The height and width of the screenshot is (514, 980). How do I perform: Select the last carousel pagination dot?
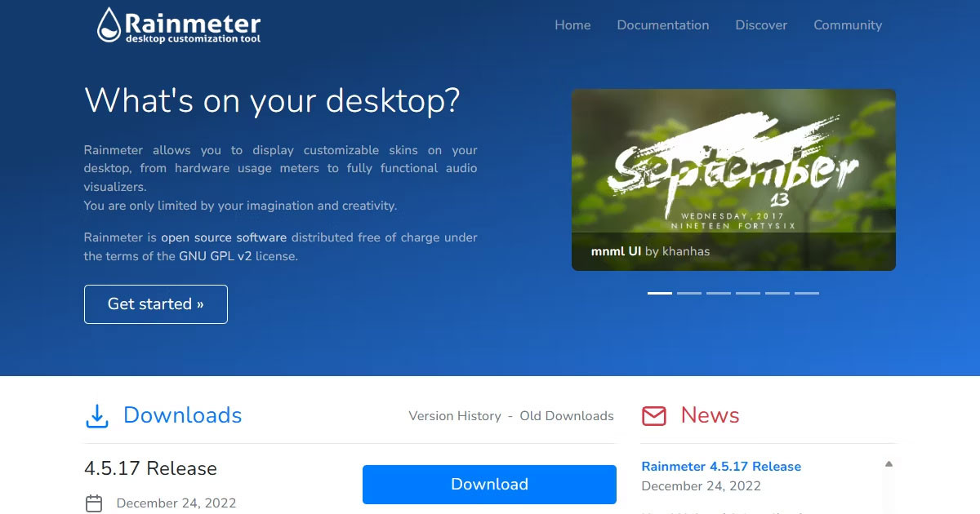coord(808,291)
